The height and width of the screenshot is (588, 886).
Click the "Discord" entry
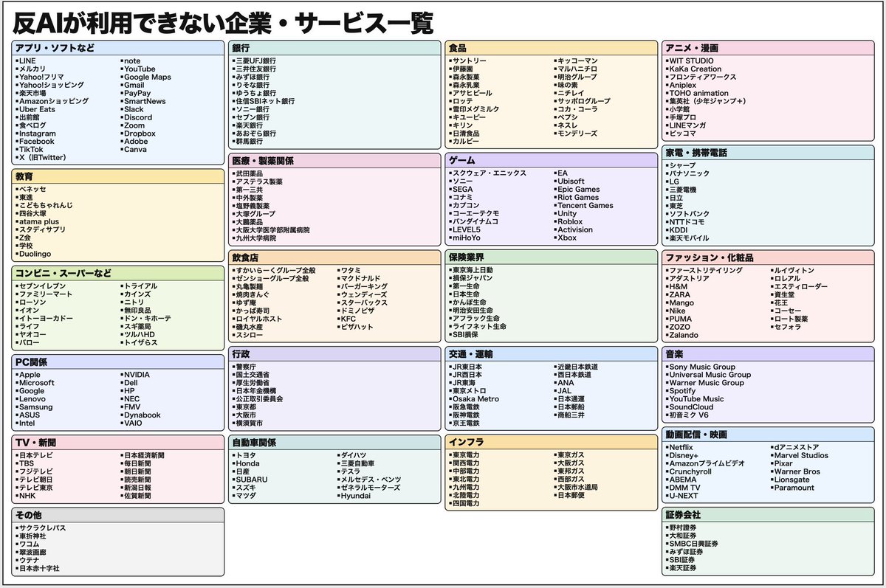pos(138,117)
